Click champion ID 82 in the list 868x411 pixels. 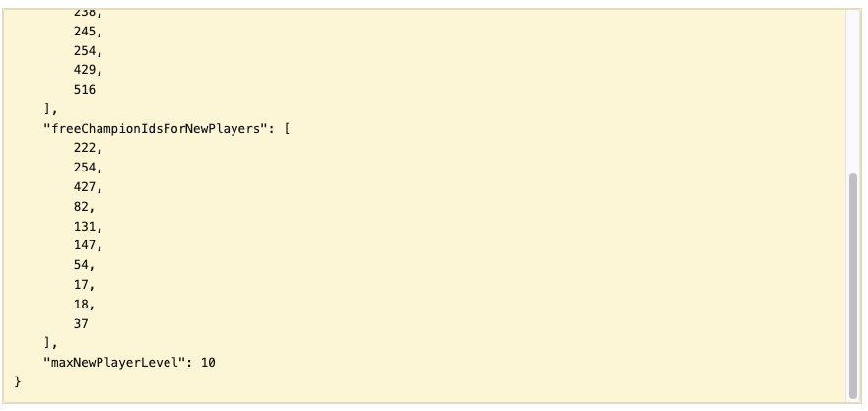tap(82, 207)
